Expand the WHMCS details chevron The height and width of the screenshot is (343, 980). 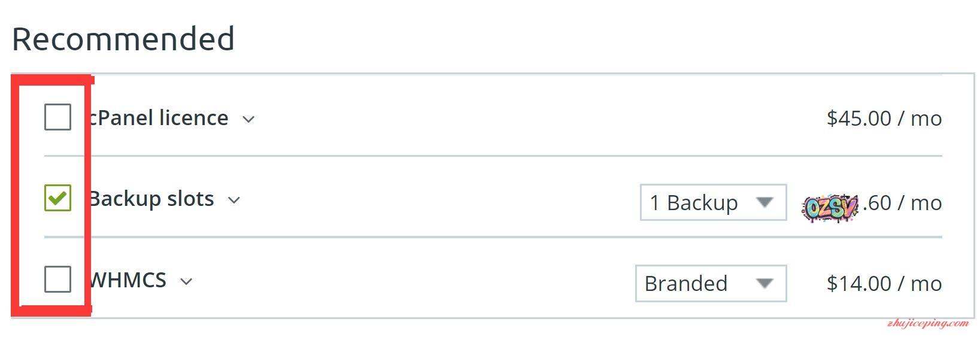(186, 281)
